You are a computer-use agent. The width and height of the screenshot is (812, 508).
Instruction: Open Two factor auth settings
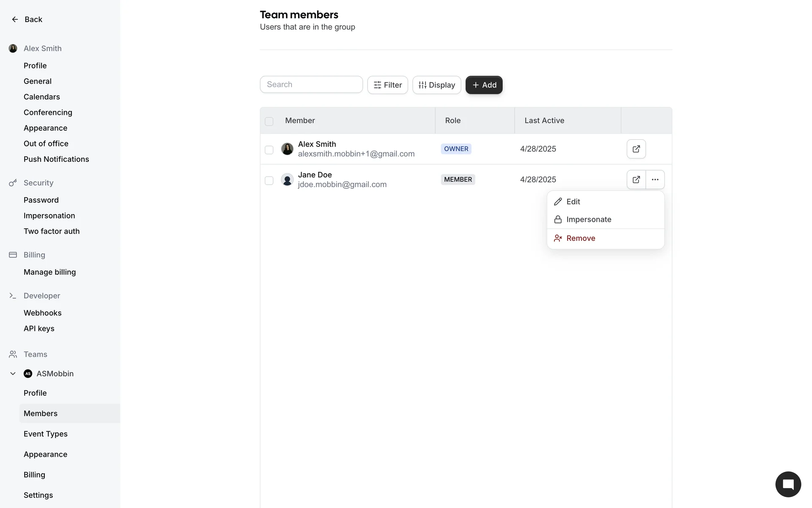(52, 231)
